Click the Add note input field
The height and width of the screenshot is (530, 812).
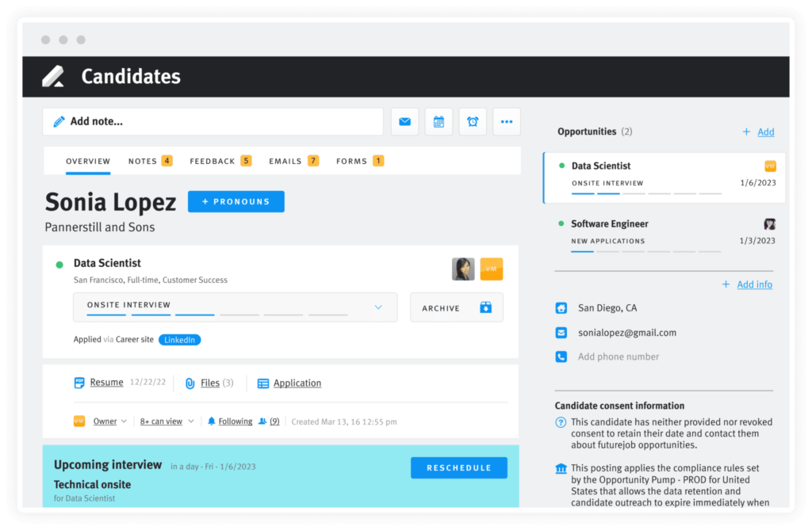point(213,122)
